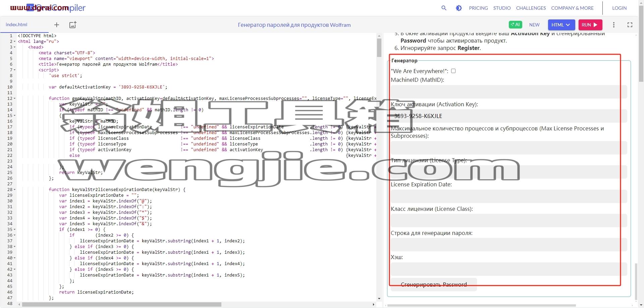Click code line 10 defaultActivationKey declaration

(108, 87)
